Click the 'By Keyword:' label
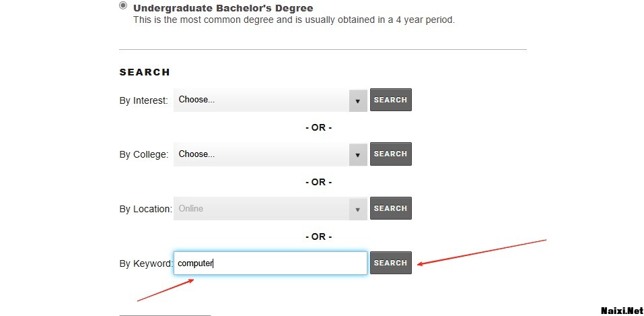Image resolution: width=644 pixels, height=316 pixels. (x=146, y=263)
